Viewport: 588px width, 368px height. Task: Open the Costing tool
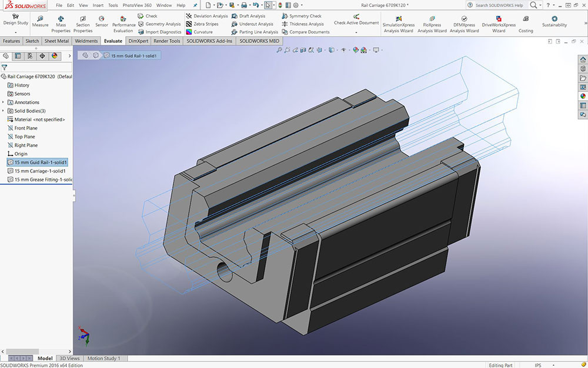click(x=526, y=19)
